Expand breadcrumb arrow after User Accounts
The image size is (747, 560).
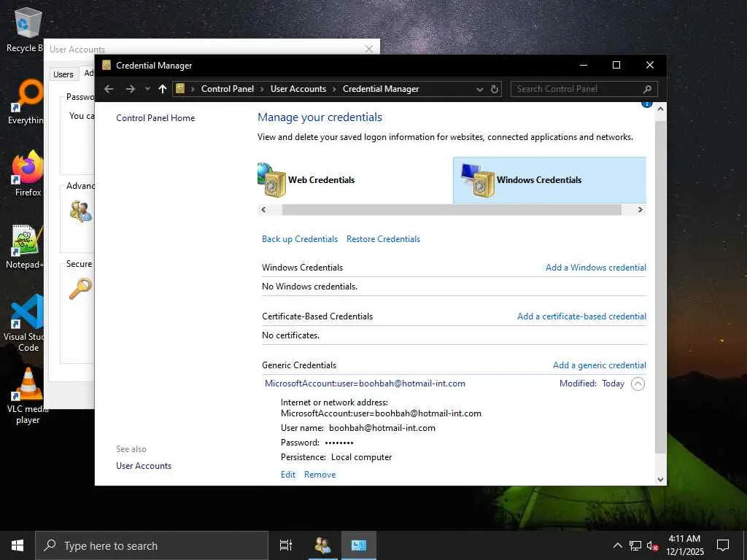click(x=334, y=89)
